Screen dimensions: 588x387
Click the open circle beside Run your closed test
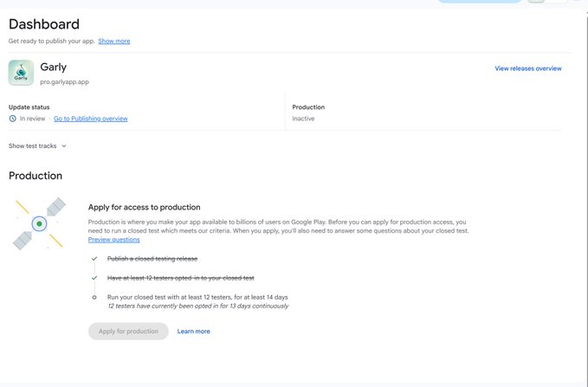click(x=94, y=297)
